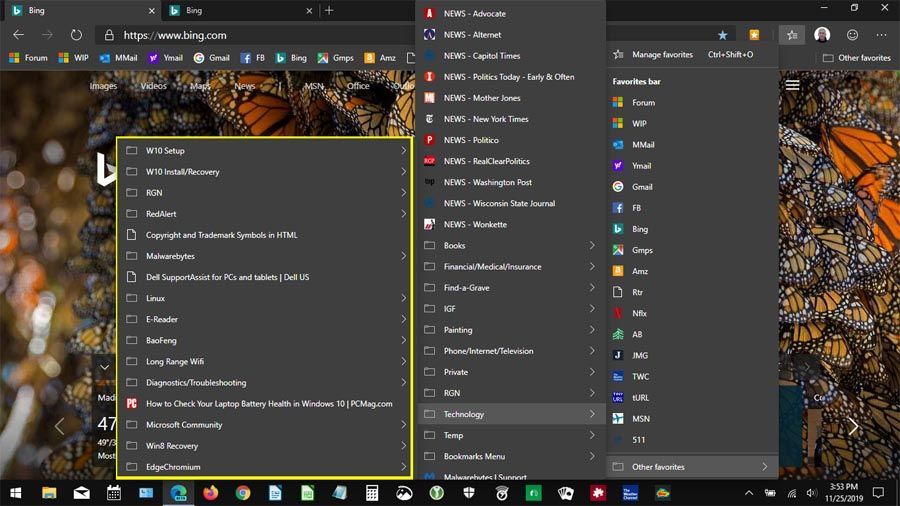Image resolution: width=900 pixels, height=506 pixels.
Task: Open Calculator from the taskbar
Action: (372, 493)
